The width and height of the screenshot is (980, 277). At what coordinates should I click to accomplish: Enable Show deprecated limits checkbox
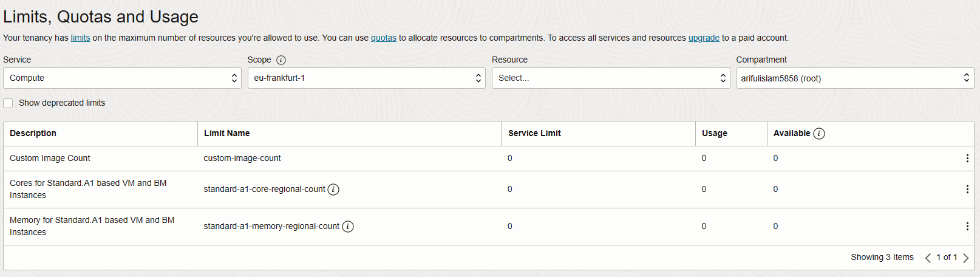[x=8, y=103]
